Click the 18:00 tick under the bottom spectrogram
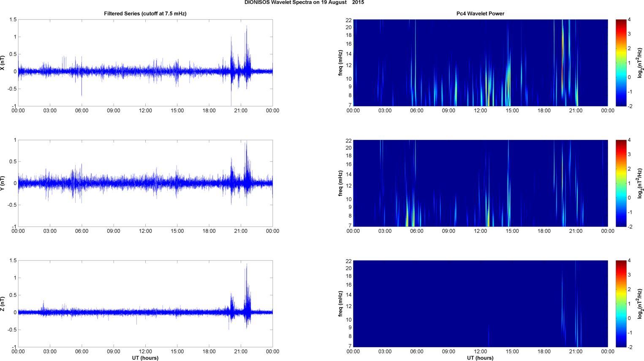This screenshot has width=644, height=361. point(544,352)
